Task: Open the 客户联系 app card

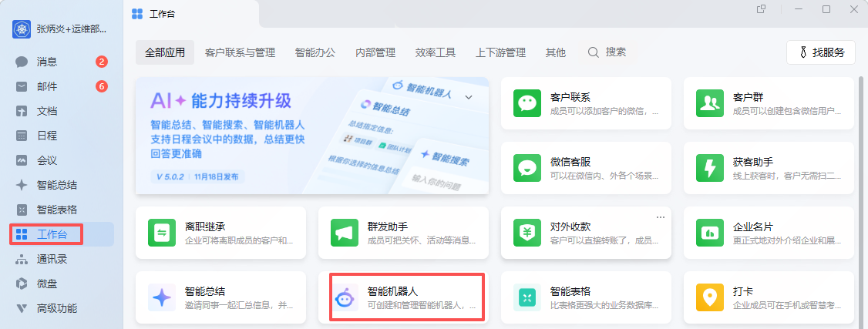Action: [x=586, y=103]
